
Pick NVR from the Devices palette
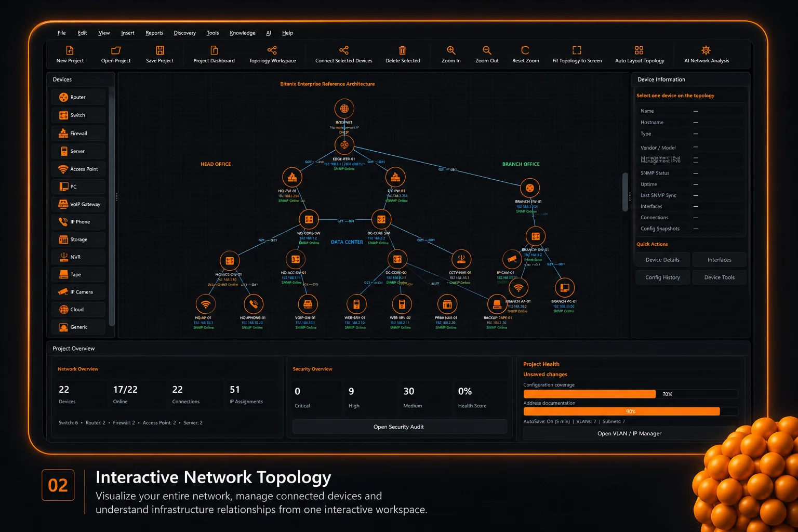78,257
